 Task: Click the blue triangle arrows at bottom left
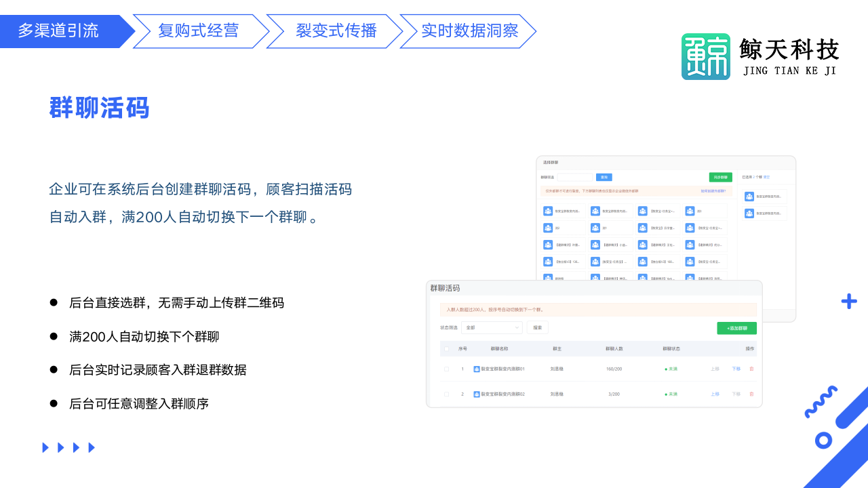click(x=68, y=447)
